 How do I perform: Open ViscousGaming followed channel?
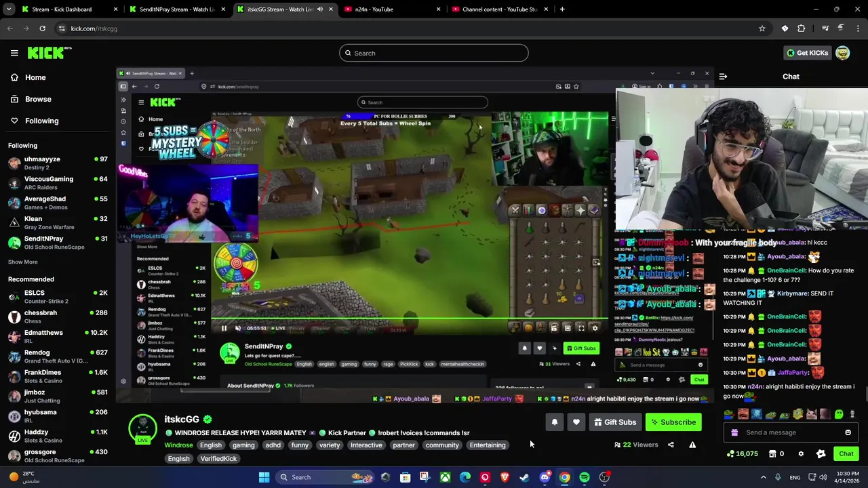point(58,183)
